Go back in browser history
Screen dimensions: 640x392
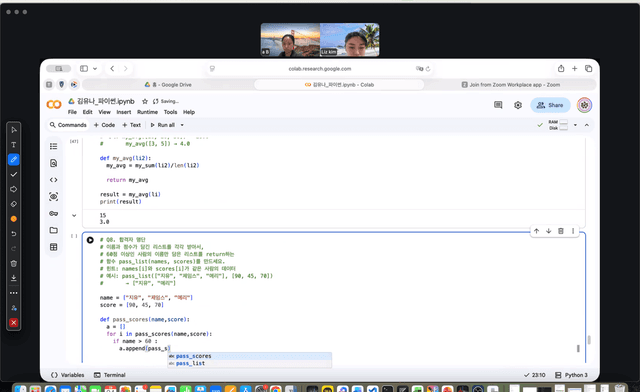(112, 69)
